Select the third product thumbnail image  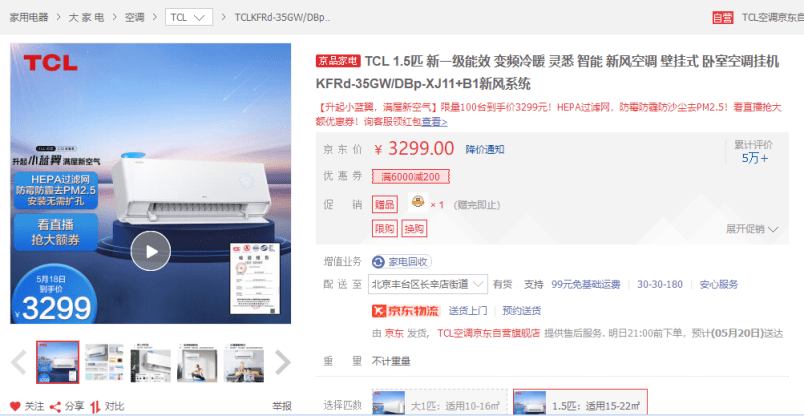(x=150, y=362)
